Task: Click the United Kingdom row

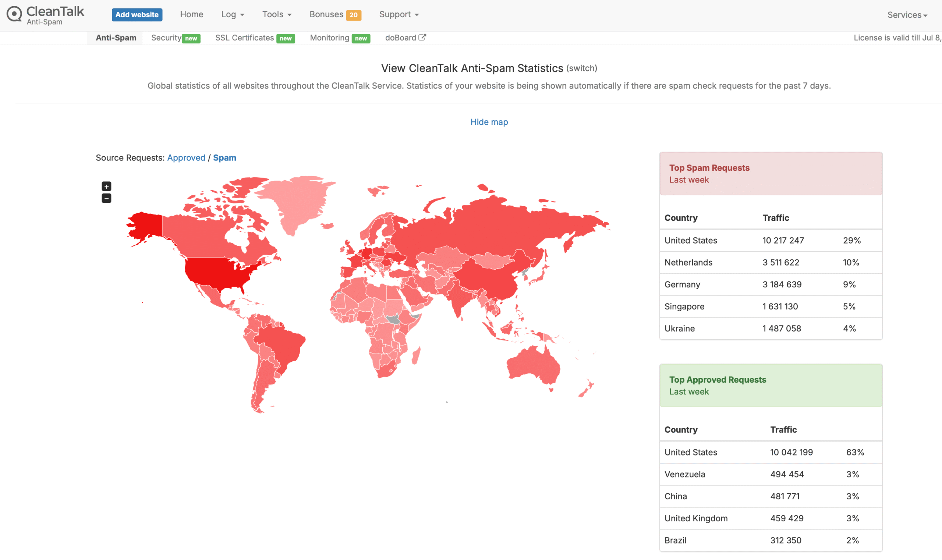Action: click(771, 518)
